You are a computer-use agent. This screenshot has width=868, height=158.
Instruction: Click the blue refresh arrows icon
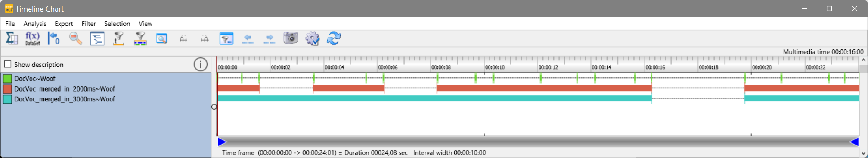[334, 38]
